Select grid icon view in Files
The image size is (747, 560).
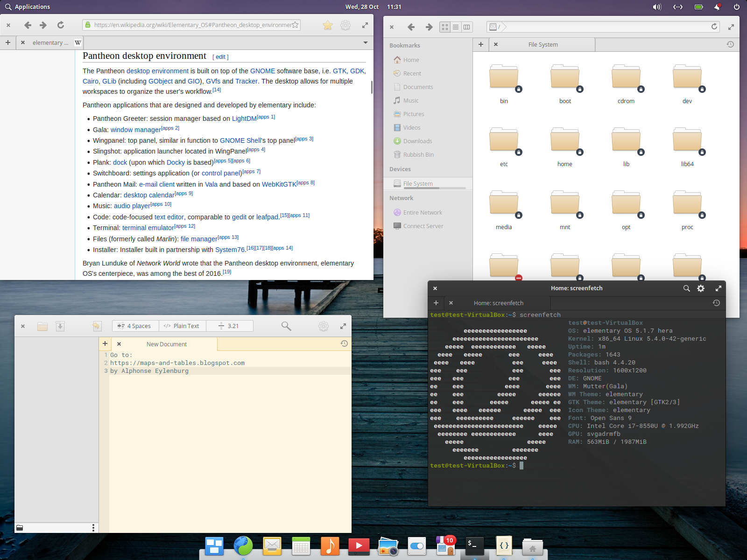click(445, 27)
